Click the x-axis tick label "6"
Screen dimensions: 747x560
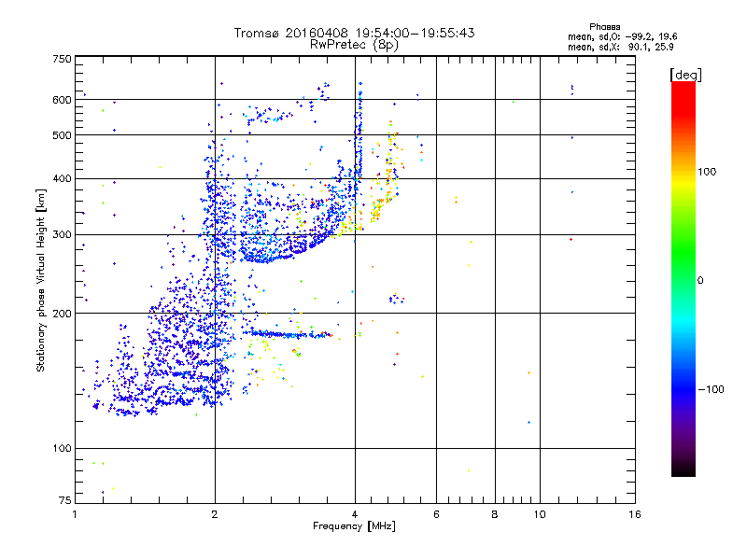pos(436,514)
